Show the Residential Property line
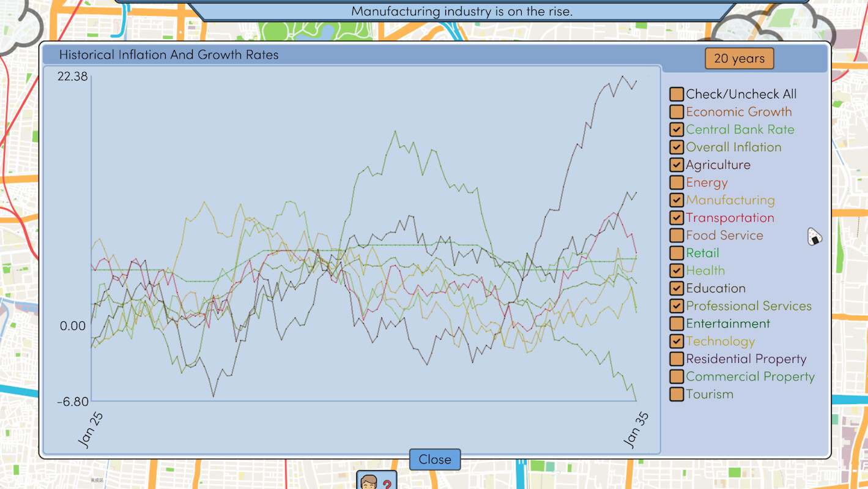The width and height of the screenshot is (868, 489). (x=677, y=359)
